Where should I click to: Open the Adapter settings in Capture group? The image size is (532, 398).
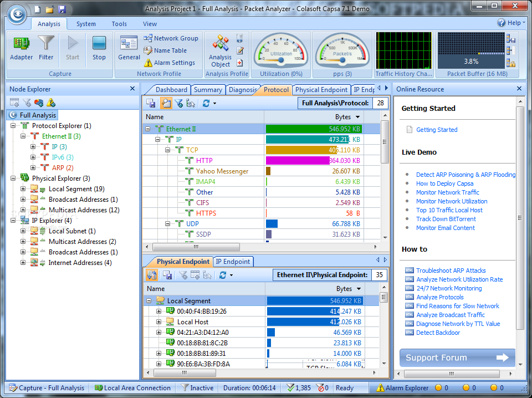(x=22, y=48)
